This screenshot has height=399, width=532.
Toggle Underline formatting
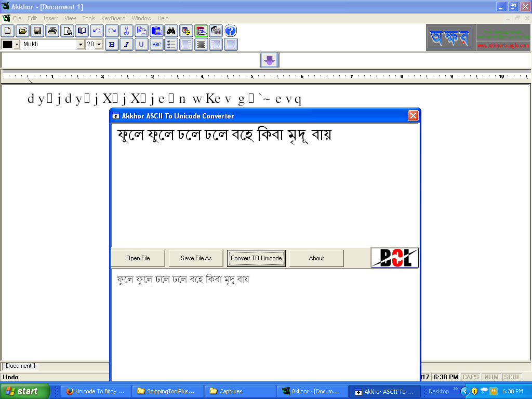tap(141, 45)
